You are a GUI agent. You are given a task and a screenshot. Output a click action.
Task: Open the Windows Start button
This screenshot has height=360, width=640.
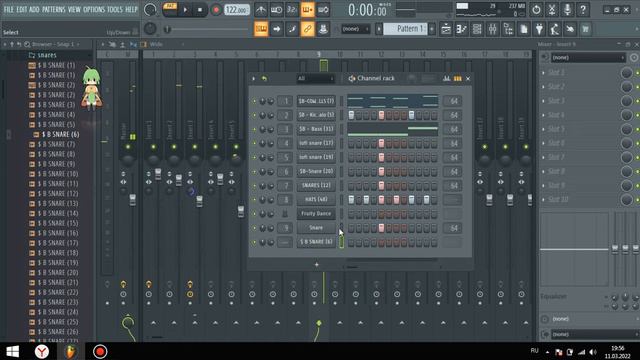(x=12, y=351)
